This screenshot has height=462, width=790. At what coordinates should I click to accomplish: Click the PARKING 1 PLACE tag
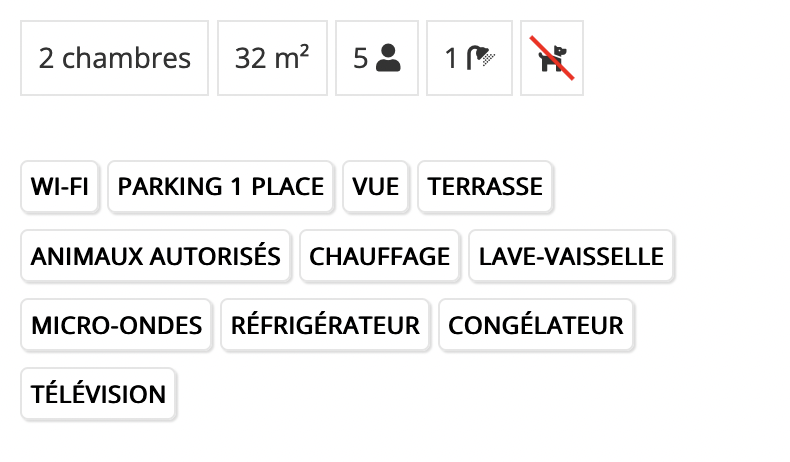coord(221,187)
